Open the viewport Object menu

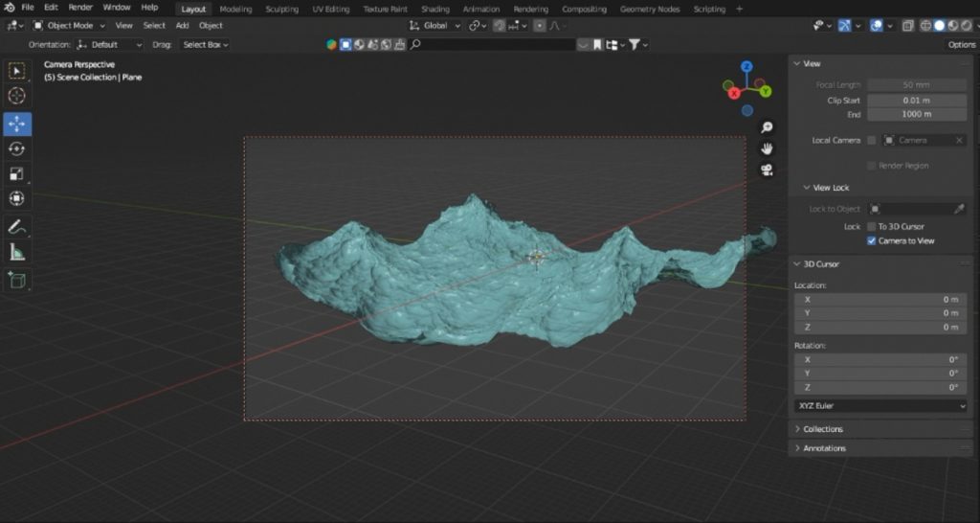[211, 26]
